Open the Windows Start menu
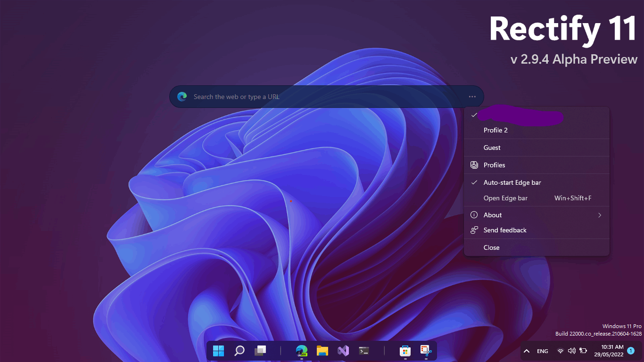This screenshot has height=362, width=644. point(218,351)
